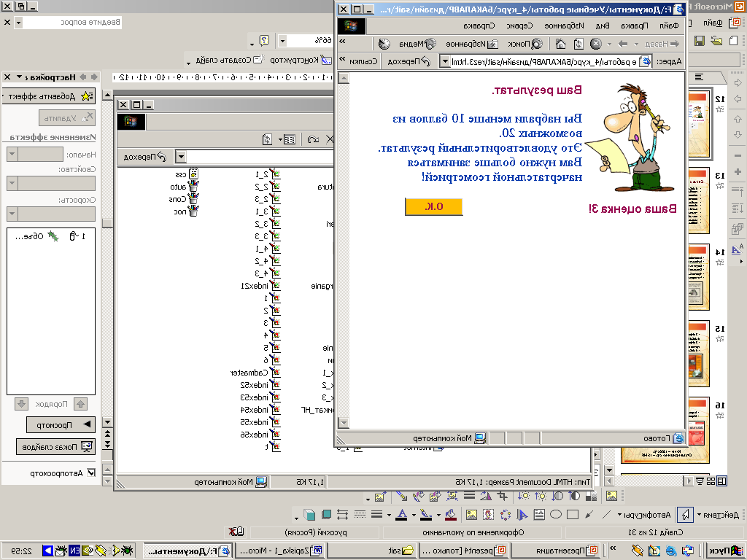The width and height of the screenshot is (747, 560).
Task: Select the Rectangle drawing tool in PowerPoint
Action: click(x=573, y=514)
